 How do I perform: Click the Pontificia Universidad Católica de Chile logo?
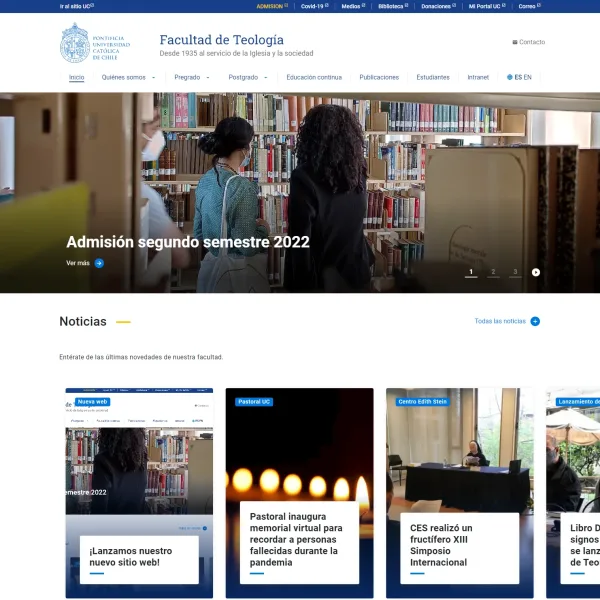point(95,42)
